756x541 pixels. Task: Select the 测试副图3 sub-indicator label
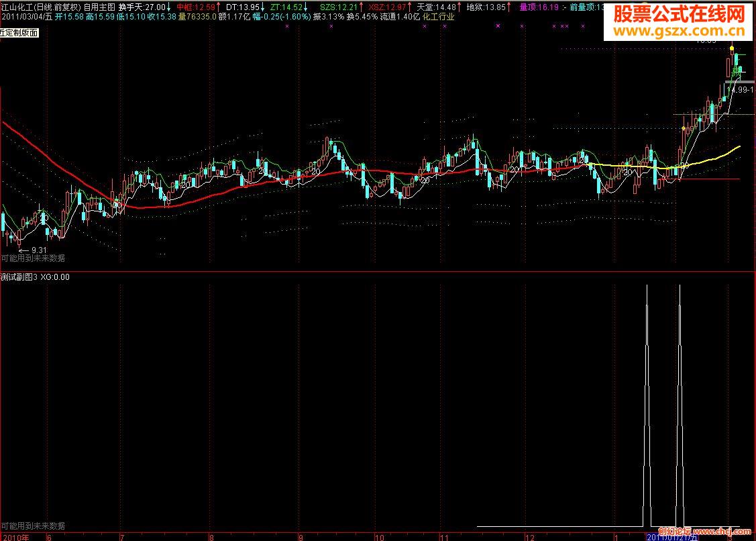click(19, 277)
